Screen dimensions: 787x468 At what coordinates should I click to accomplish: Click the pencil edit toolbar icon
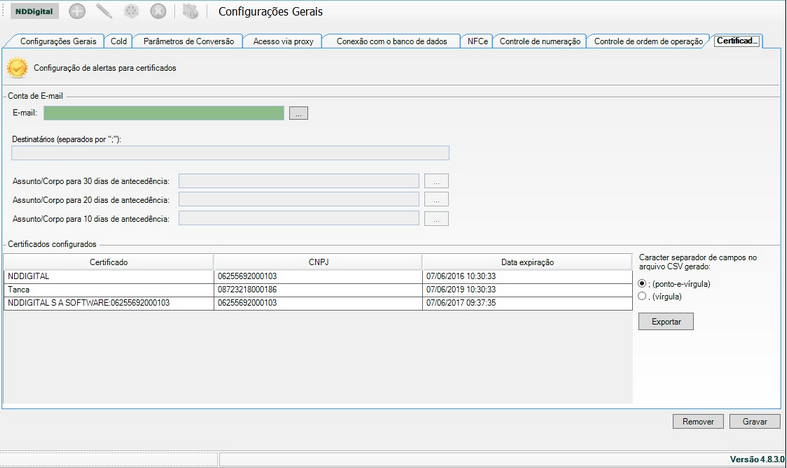point(104,12)
